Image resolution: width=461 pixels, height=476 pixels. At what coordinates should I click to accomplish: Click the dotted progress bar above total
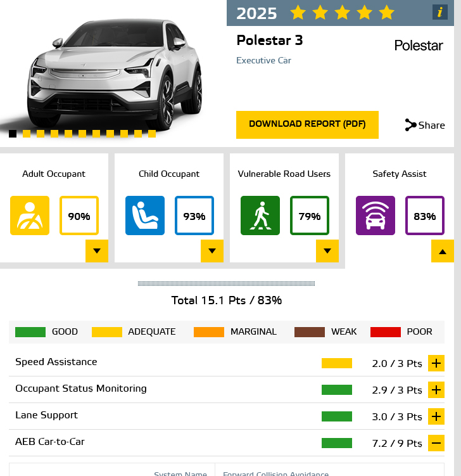tap(226, 283)
